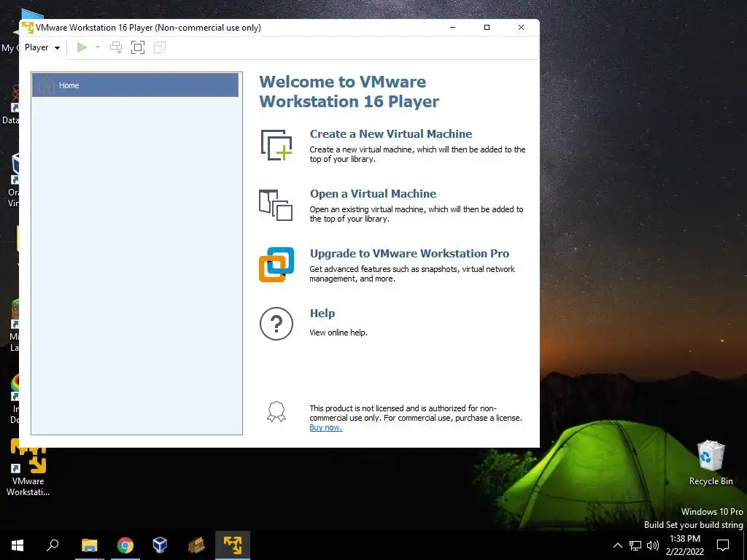Open VirtualBox cube icon on taskbar
747x560 pixels.
tap(160, 545)
